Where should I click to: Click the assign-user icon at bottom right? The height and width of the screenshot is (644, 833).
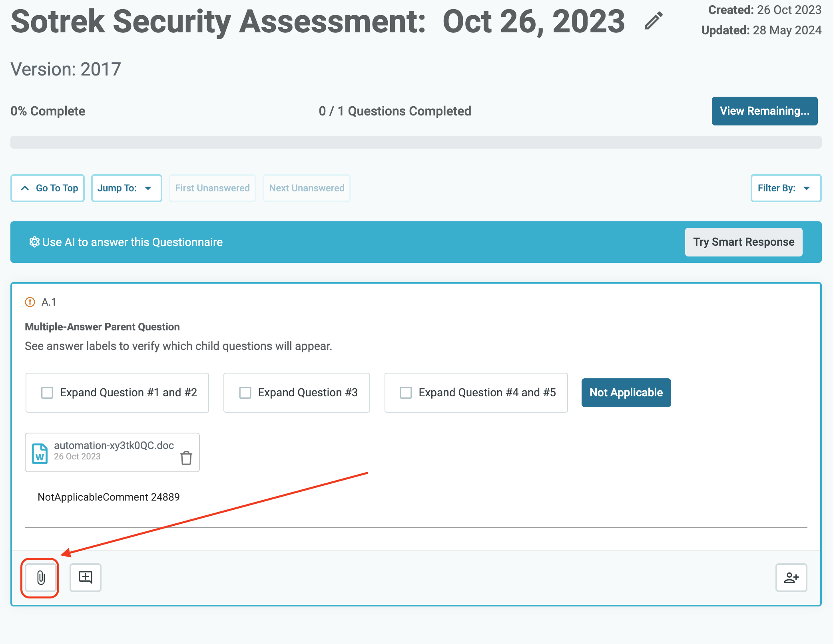tap(791, 577)
